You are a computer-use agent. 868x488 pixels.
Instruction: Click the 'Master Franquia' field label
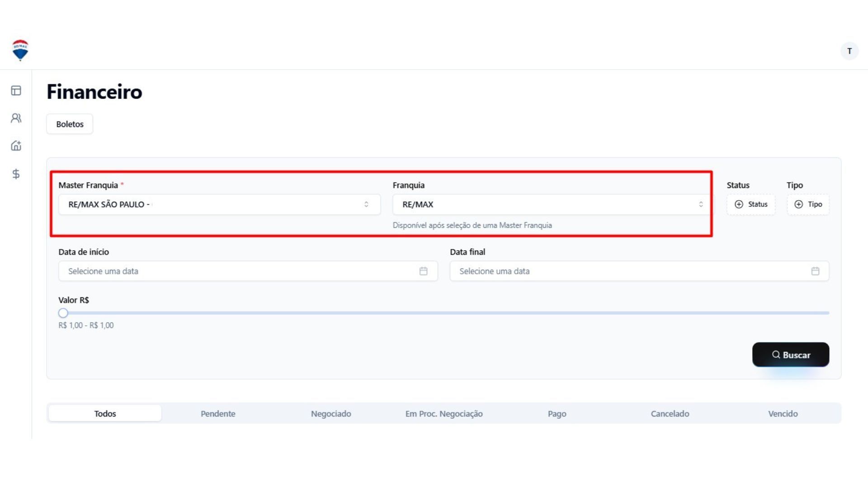click(88, 185)
